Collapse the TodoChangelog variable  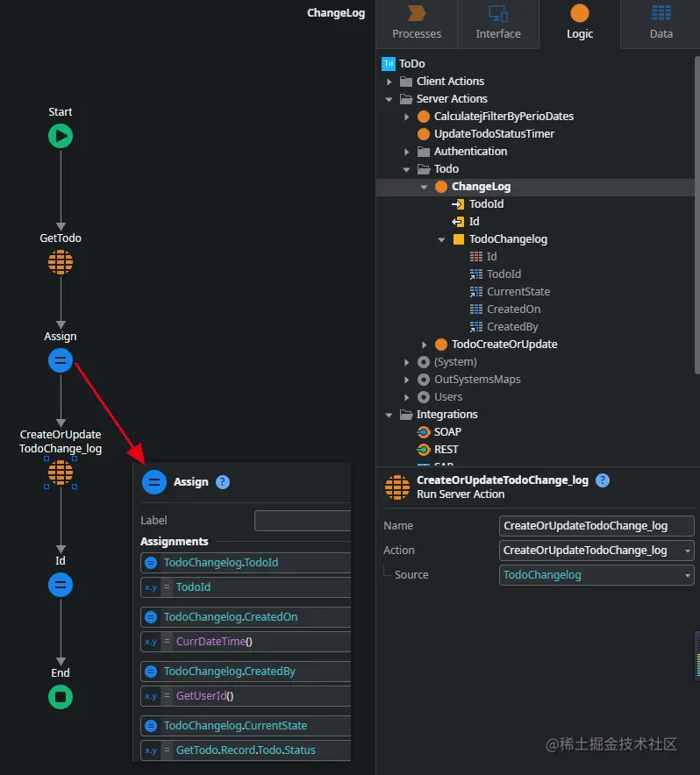tap(441, 239)
